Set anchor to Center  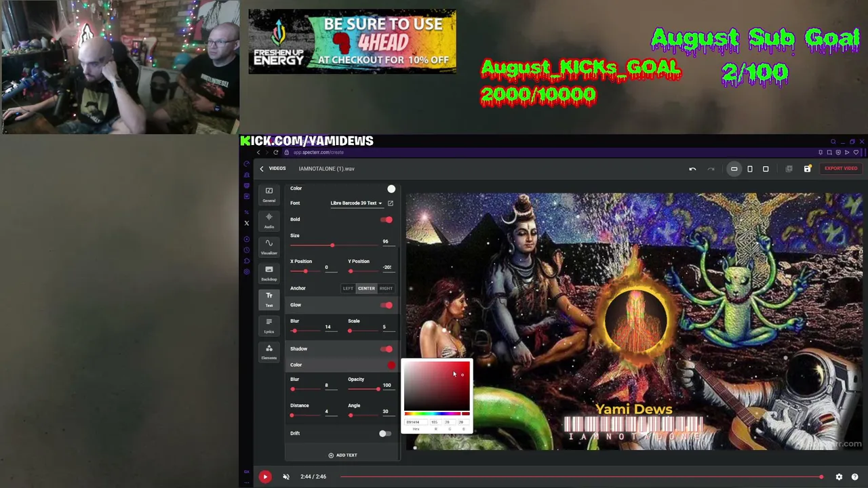pos(366,289)
